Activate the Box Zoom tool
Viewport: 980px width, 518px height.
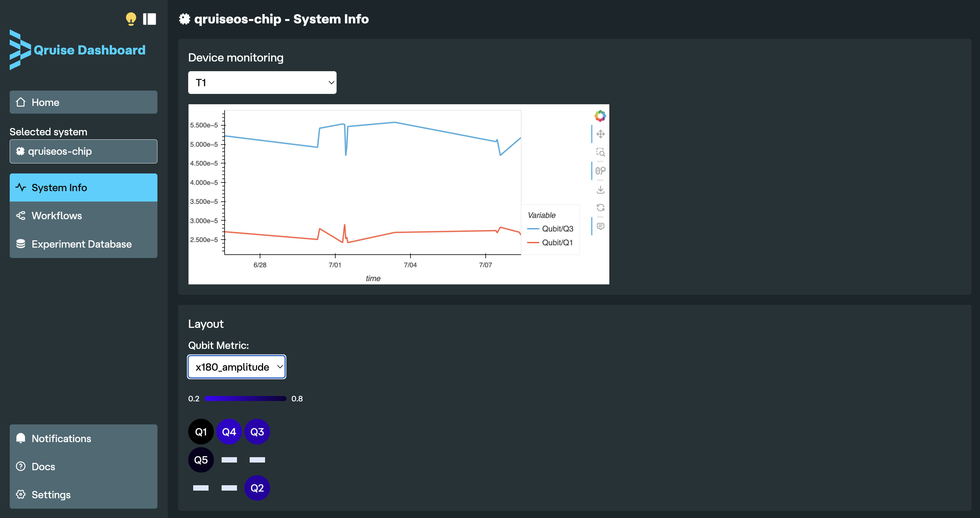click(600, 152)
